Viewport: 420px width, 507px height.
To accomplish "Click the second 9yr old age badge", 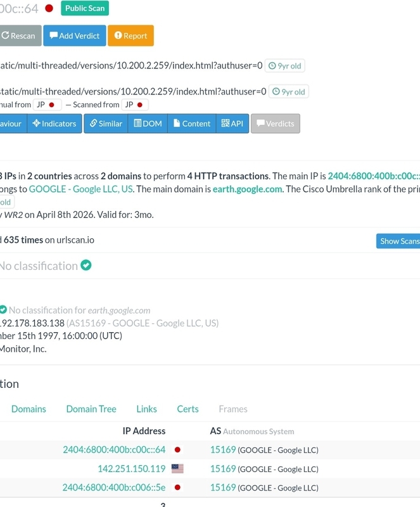I will [289, 91].
